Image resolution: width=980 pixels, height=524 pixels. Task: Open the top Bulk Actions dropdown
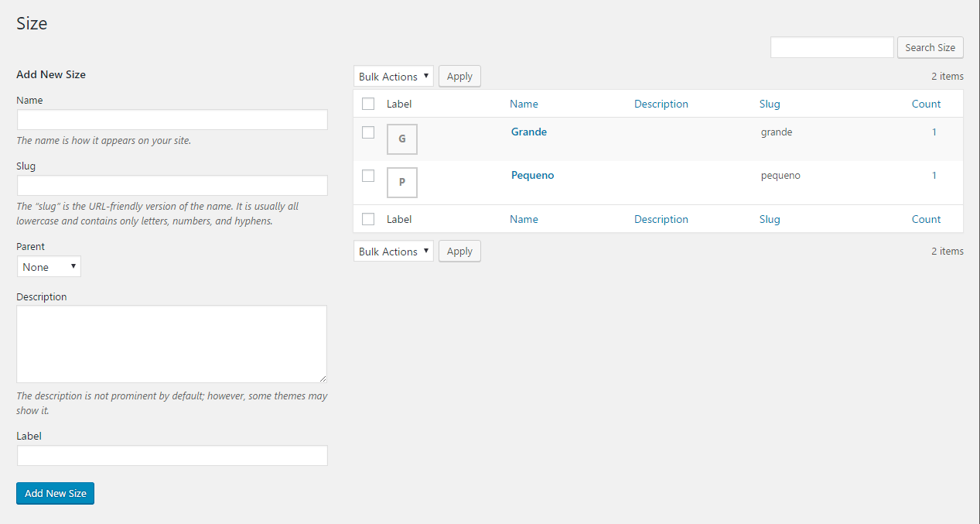pos(394,77)
